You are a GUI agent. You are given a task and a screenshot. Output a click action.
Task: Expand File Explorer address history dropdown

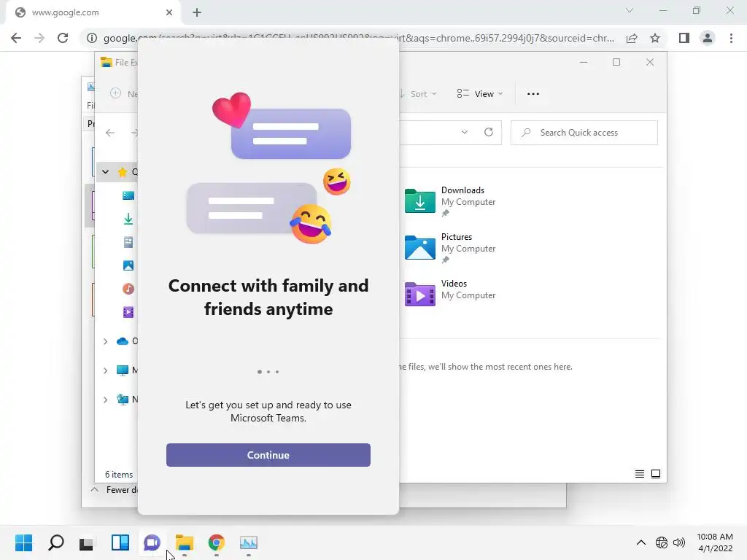click(465, 133)
